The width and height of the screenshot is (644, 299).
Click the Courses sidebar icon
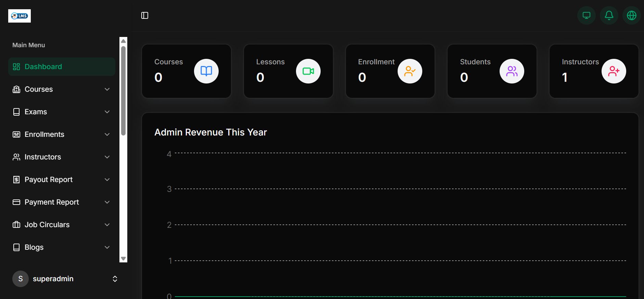(16, 89)
